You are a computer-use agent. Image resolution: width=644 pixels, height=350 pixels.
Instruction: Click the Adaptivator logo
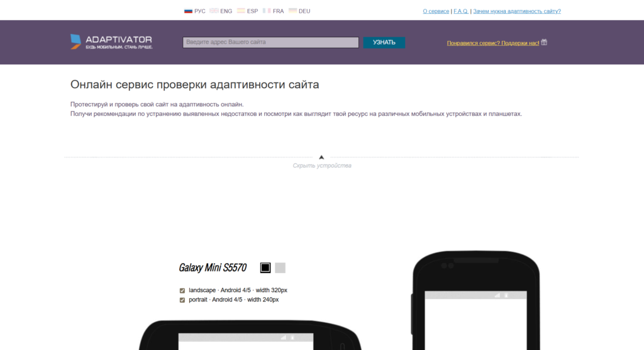[111, 42]
